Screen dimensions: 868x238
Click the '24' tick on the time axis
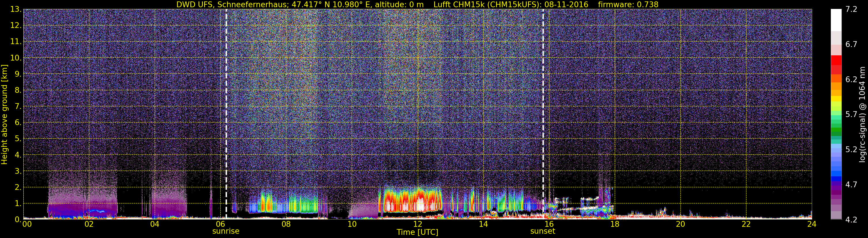[x=812, y=224]
